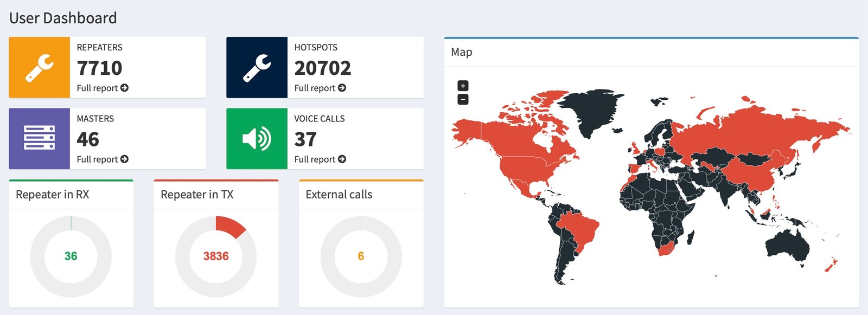This screenshot has height=315, width=868.
Task: Click the dark blue Hotspots wrench icon
Action: (257, 68)
